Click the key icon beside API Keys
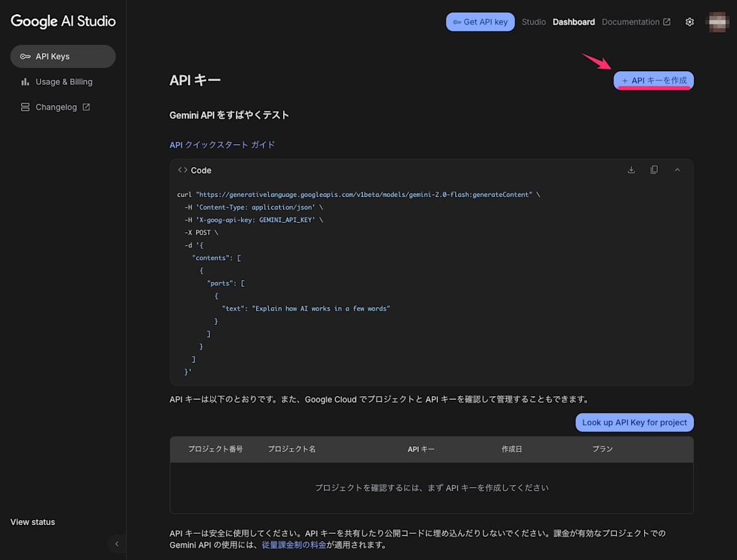The image size is (737, 560). coord(25,56)
